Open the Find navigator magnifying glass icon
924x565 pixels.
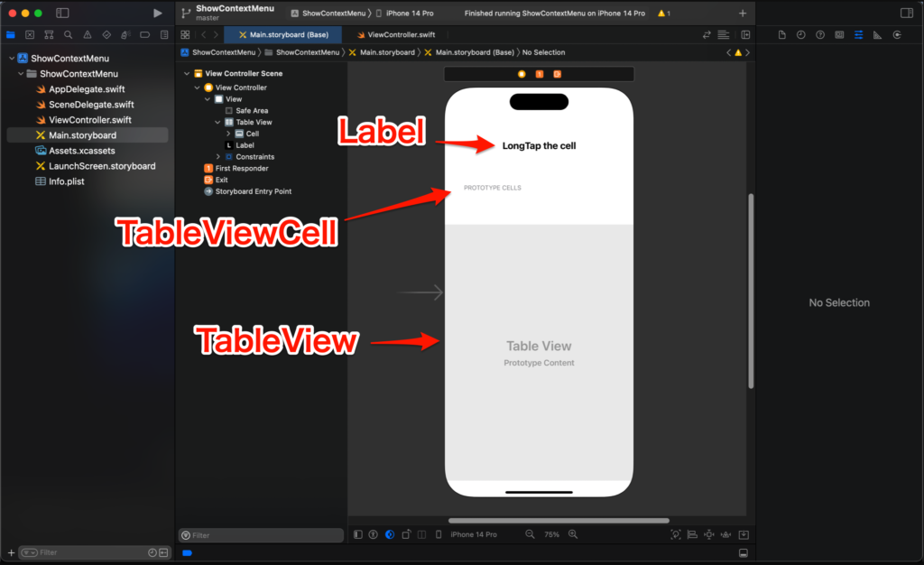(69, 34)
